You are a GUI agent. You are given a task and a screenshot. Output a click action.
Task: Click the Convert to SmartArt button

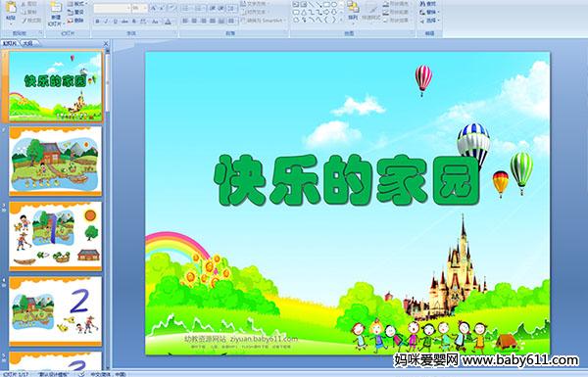[x=264, y=21]
